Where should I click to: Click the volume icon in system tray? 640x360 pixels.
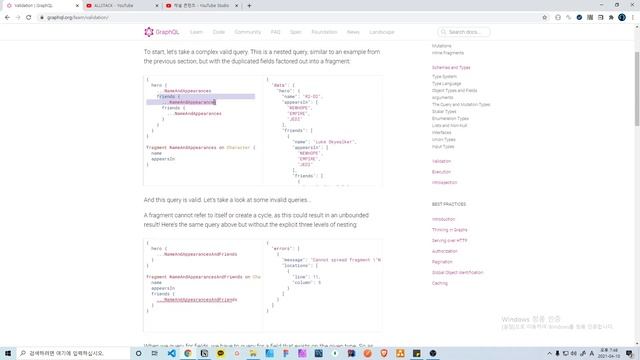click(x=574, y=353)
